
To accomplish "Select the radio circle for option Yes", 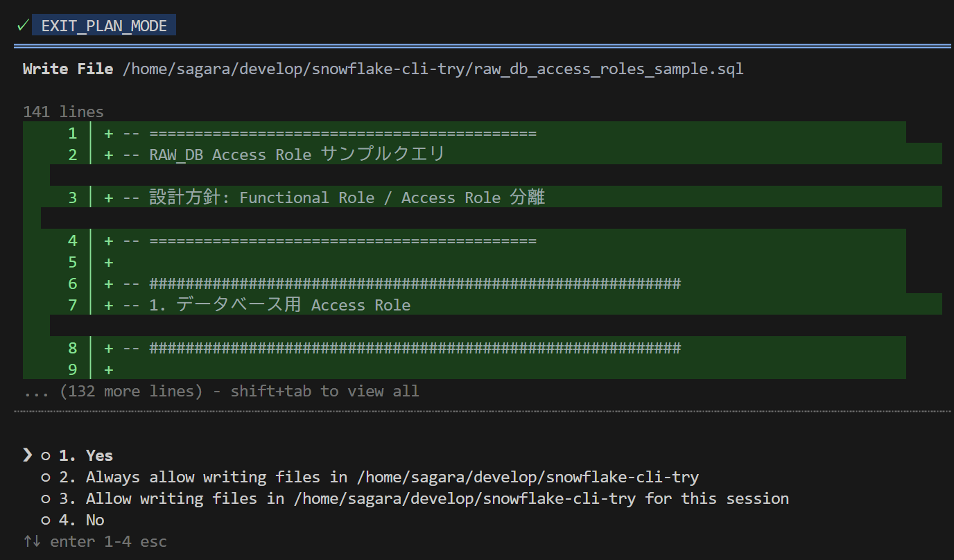I will coord(46,456).
